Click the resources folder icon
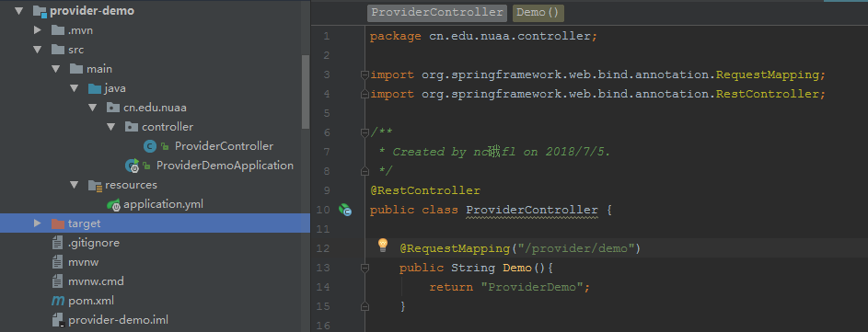The width and height of the screenshot is (868, 332). coord(95,185)
